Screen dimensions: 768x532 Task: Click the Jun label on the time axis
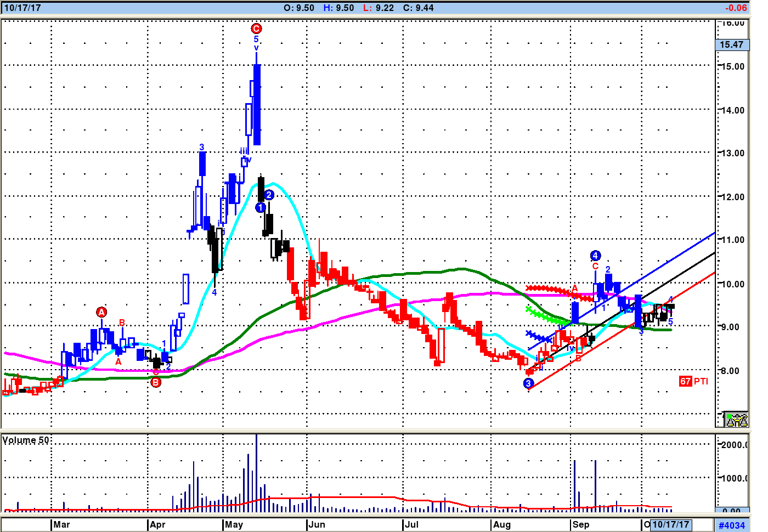317,525
